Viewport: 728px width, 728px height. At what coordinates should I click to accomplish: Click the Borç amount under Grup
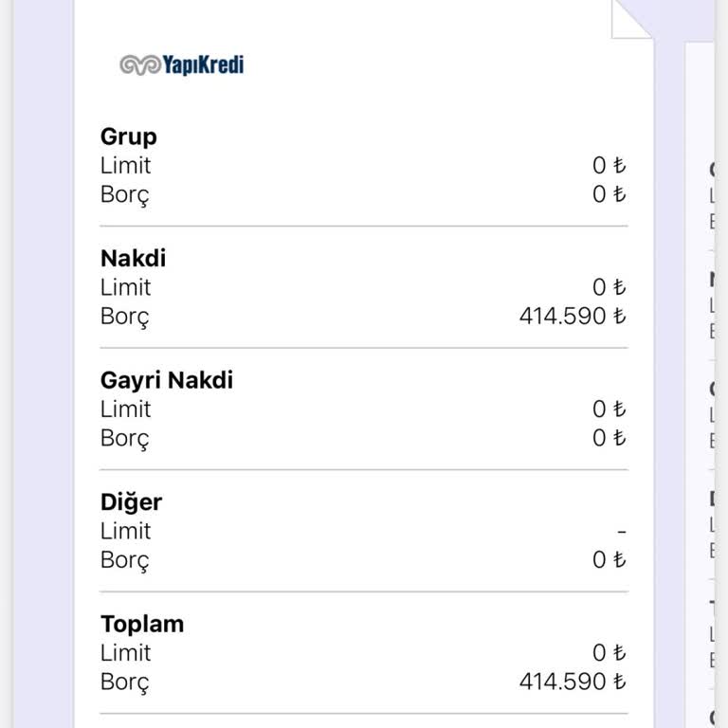click(610, 194)
